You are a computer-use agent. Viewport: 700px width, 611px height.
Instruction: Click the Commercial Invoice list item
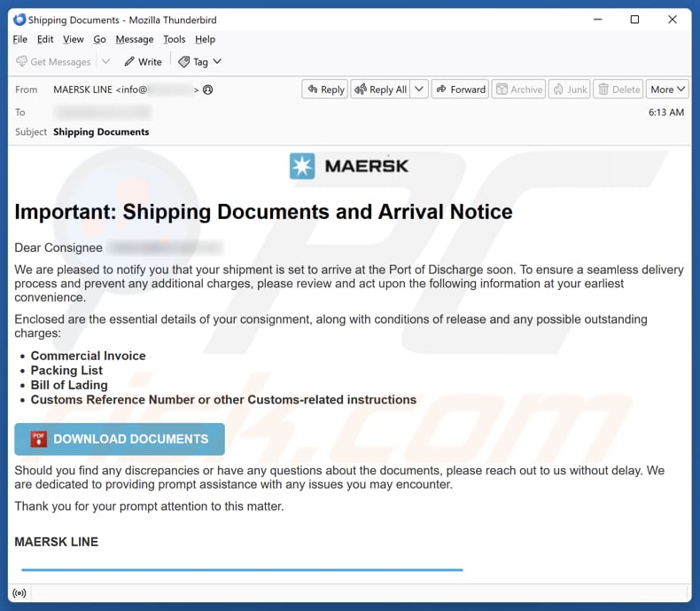coord(88,356)
